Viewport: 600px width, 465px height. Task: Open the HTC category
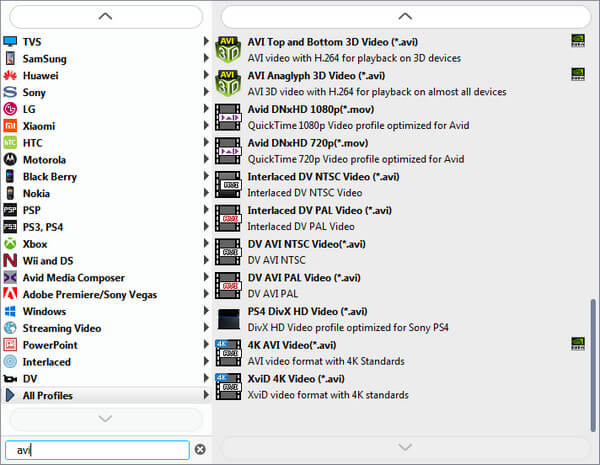(106, 143)
